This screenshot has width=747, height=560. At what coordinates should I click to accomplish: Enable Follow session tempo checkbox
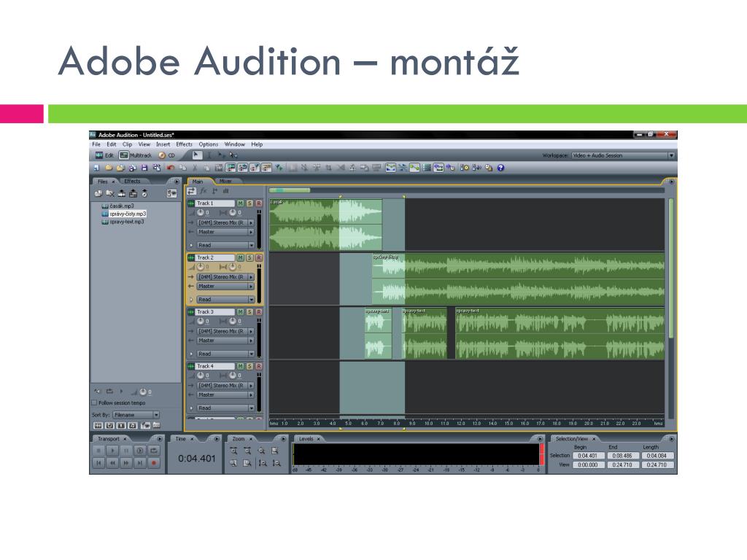click(94, 402)
